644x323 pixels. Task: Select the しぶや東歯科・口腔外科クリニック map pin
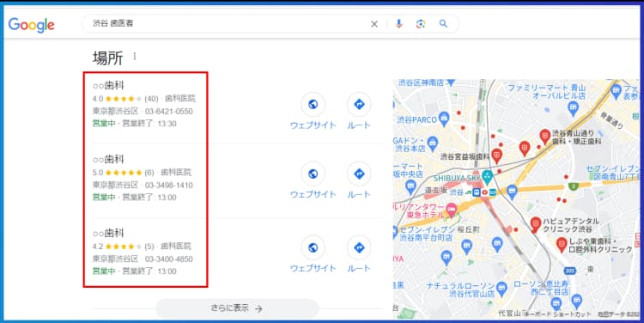click(x=562, y=245)
